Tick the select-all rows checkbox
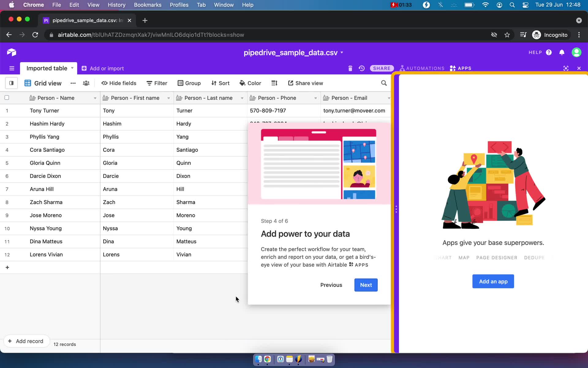The height and width of the screenshot is (368, 588). (x=7, y=98)
